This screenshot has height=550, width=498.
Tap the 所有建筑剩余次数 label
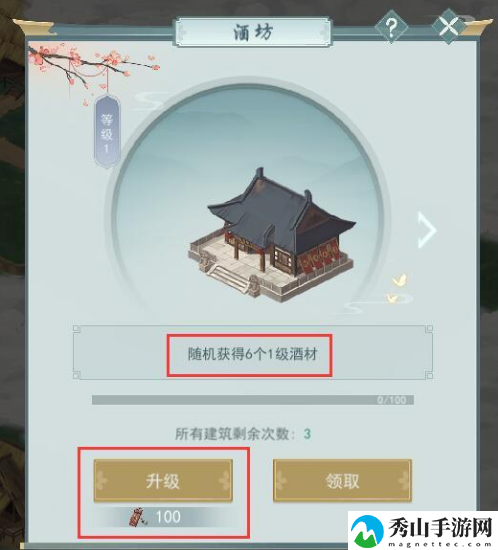pyautogui.click(x=236, y=434)
